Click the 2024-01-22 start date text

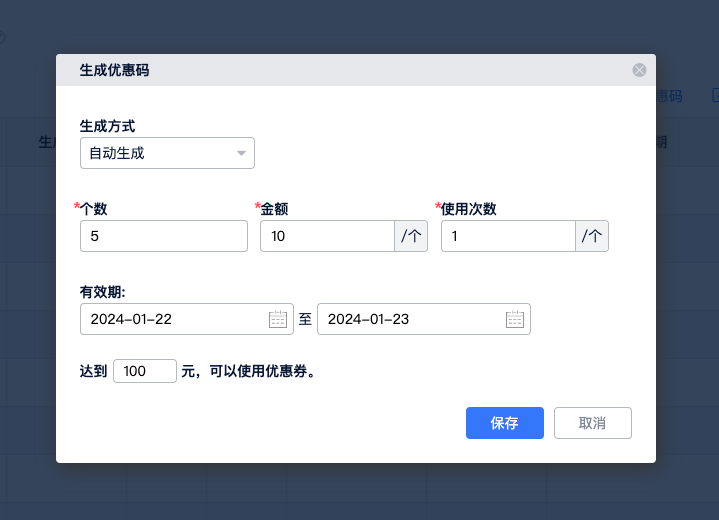(131, 319)
